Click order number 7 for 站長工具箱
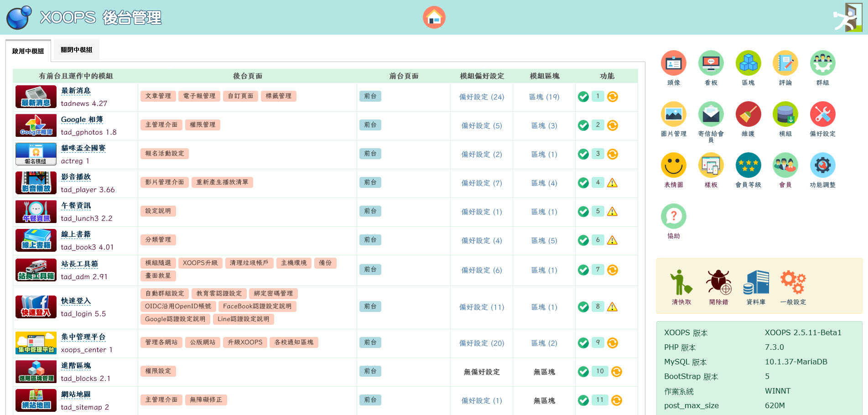The height and width of the screenshot is (415, 868). [598, 270]
